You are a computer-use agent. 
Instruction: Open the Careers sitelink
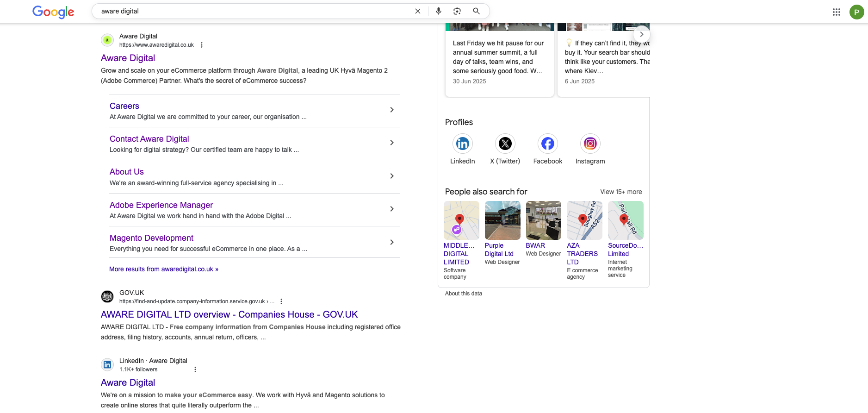coord(124,106)
